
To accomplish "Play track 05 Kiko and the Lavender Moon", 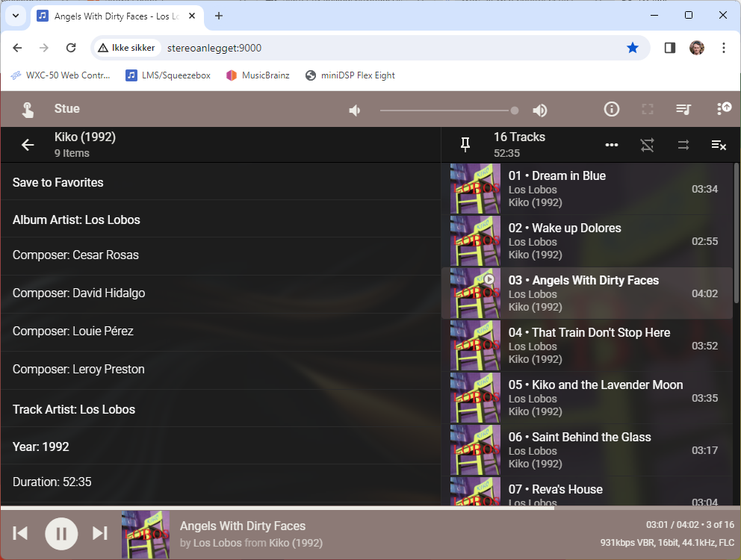I will (587, 398).
